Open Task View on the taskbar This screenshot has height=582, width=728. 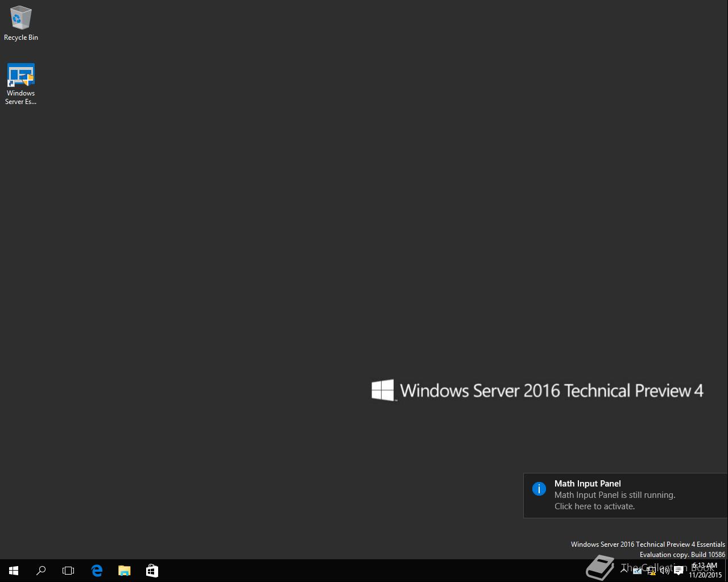[68, 571]
